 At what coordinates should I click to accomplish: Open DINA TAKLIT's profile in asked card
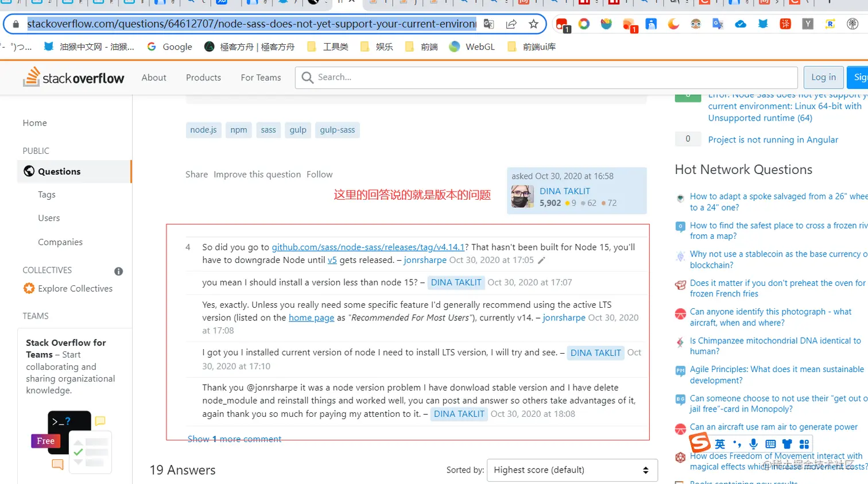(x=565, y=191)
